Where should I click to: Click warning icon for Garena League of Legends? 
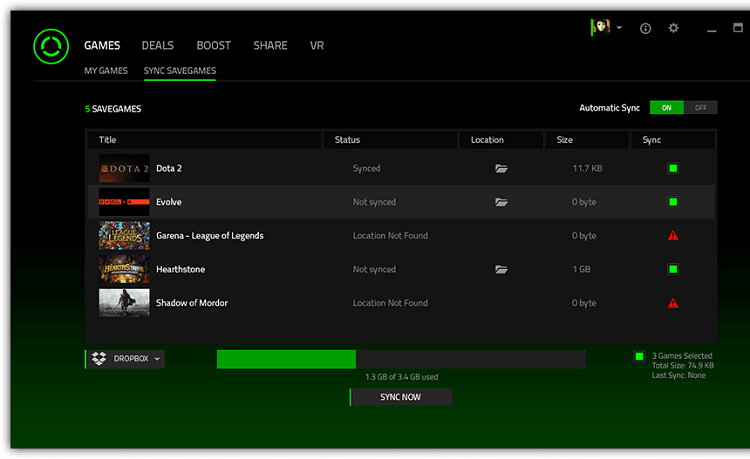pos(673,235)
